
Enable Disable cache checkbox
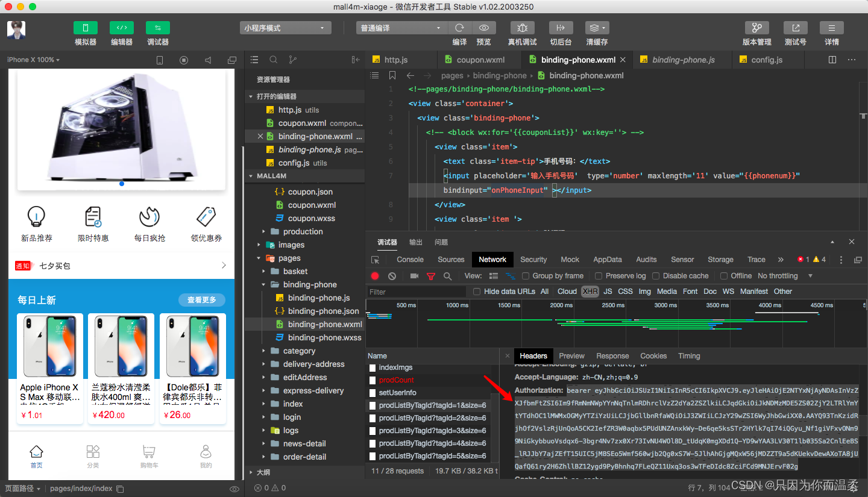(656, 276)
